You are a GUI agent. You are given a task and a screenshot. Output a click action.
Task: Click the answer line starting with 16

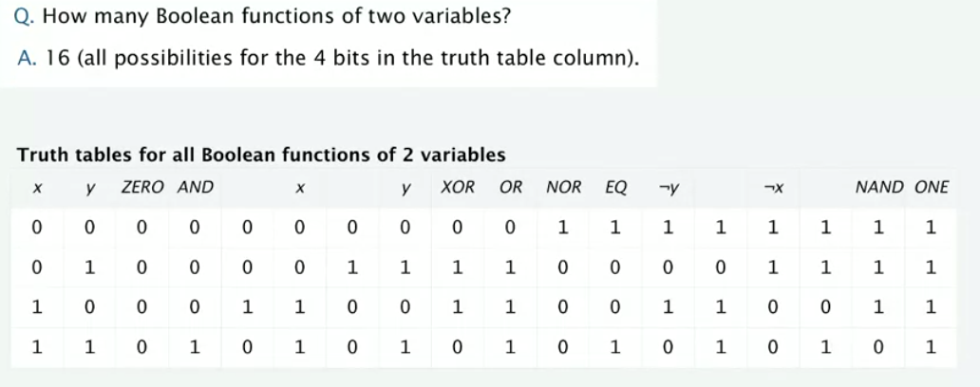tap(329, 57)
